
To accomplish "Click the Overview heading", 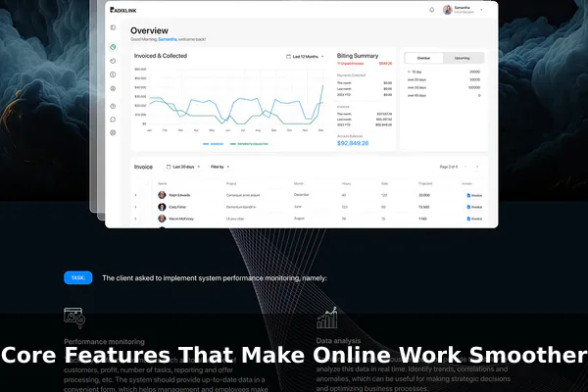I will [x=149, y=30].
